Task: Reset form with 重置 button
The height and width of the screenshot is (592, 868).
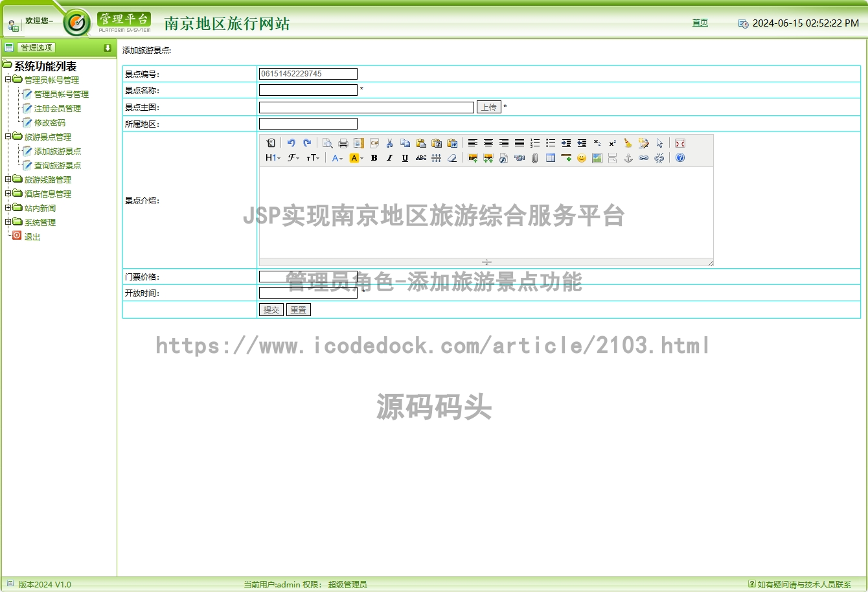Action: [299, 310]
